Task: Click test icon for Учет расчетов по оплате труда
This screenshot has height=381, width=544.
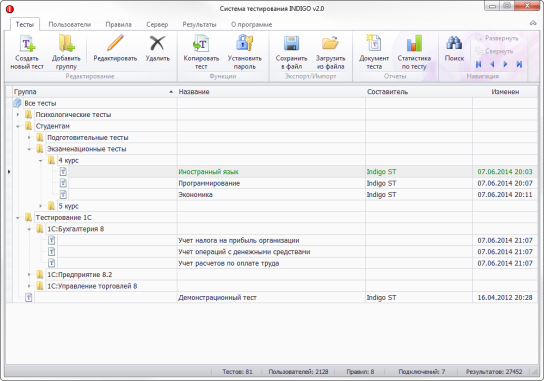Action: click(51, 263)
